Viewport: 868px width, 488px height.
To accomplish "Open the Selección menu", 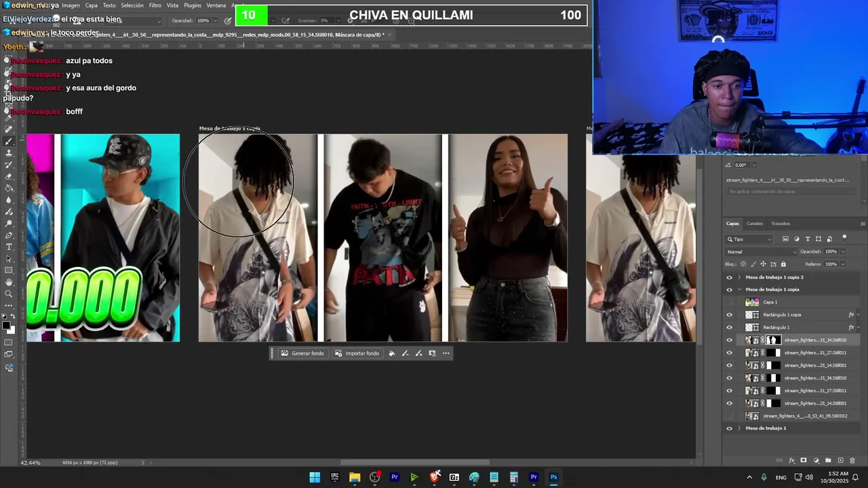I will tap(132, 5).
